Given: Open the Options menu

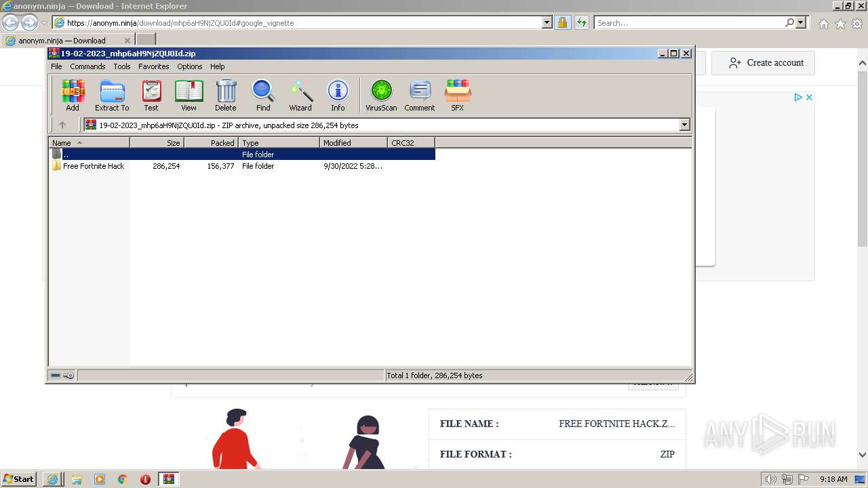Looking at the screenshot, I should (x=190, y=66).
